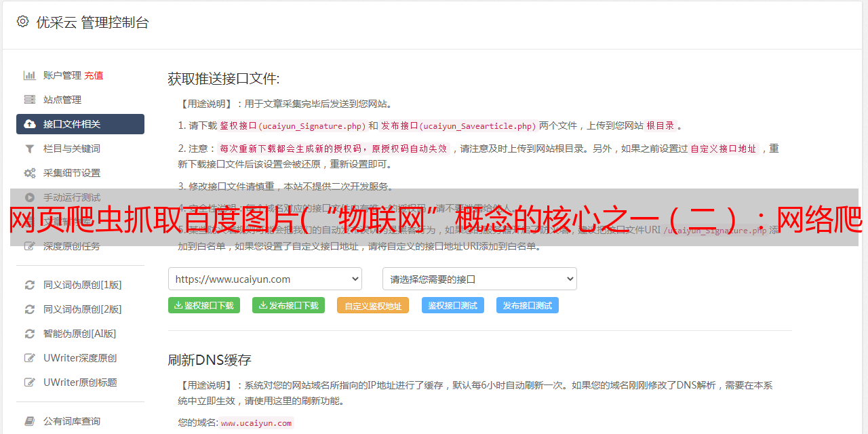Viewport: 868px width, 434px height.
Task: Click the red 充值 link
Action: [x=94, y=75]
